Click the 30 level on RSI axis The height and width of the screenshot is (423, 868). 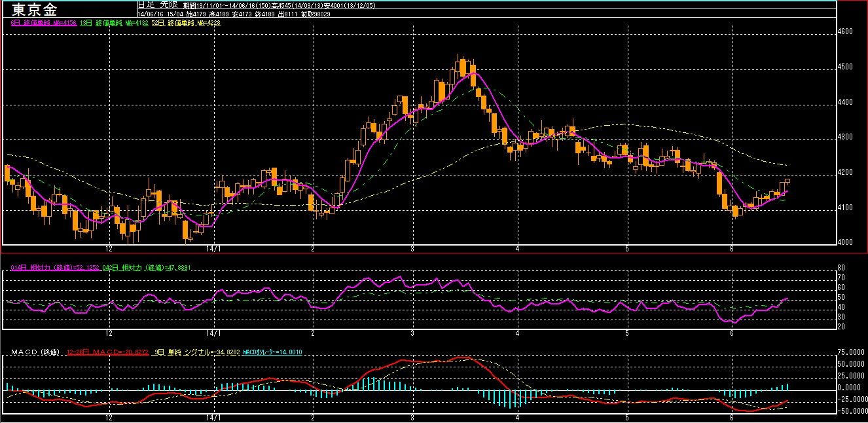(x=842, y=317)
